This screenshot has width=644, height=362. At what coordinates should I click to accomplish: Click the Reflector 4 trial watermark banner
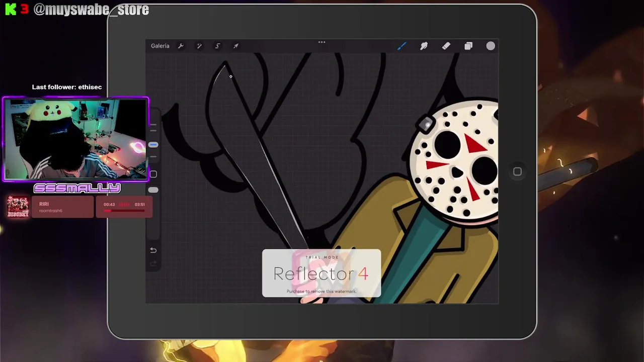(x=321, y=273)
